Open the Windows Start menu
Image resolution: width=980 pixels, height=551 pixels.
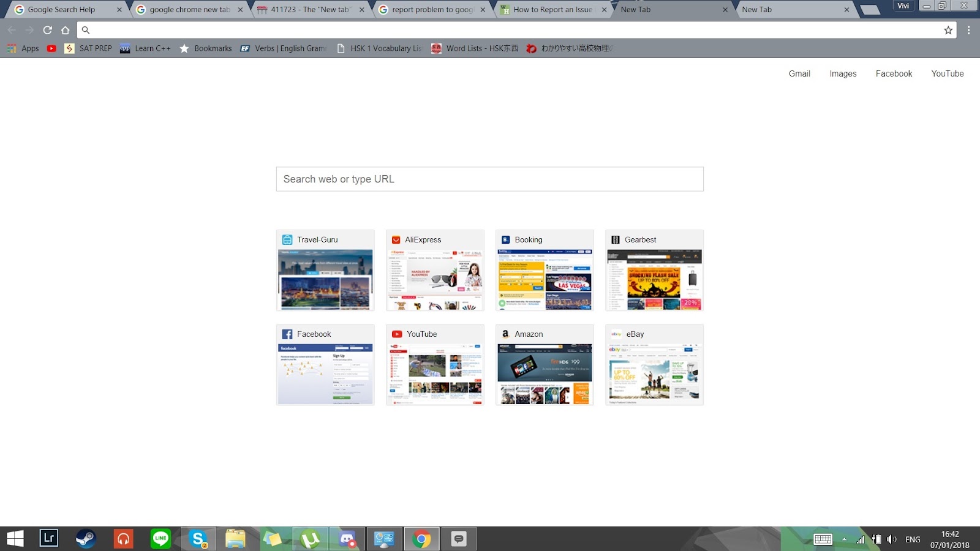(x=15, y=539)
